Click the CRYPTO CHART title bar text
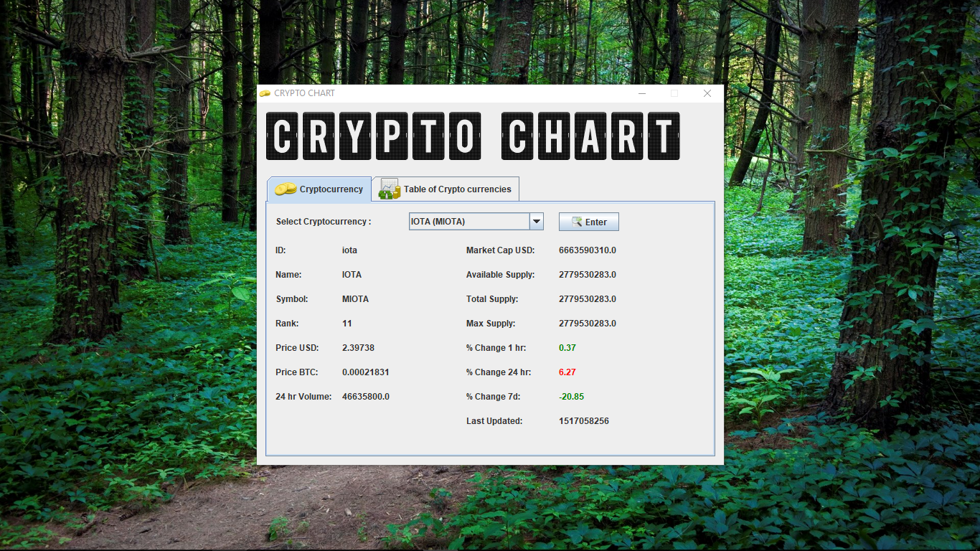 click(x=304, y=93)
